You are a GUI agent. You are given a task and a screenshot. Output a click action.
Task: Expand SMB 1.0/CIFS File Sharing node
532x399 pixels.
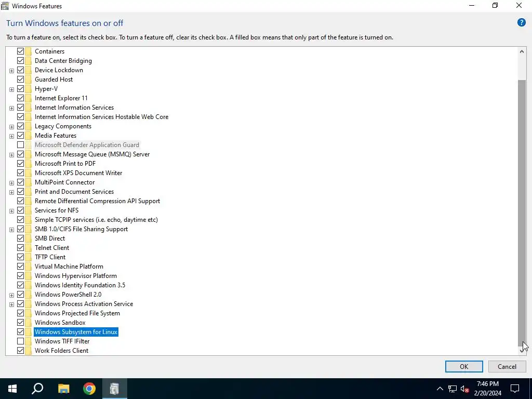[11, 229]
